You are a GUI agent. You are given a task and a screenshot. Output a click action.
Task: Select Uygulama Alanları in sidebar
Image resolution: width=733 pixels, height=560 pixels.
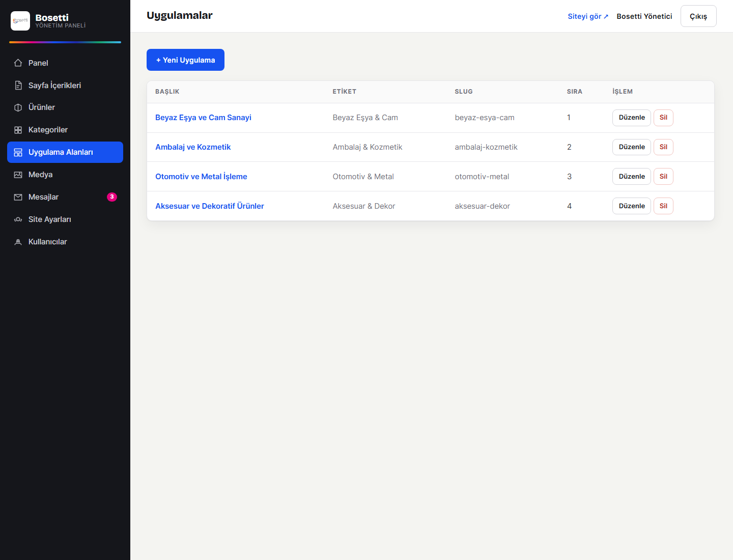coord(65,152)
